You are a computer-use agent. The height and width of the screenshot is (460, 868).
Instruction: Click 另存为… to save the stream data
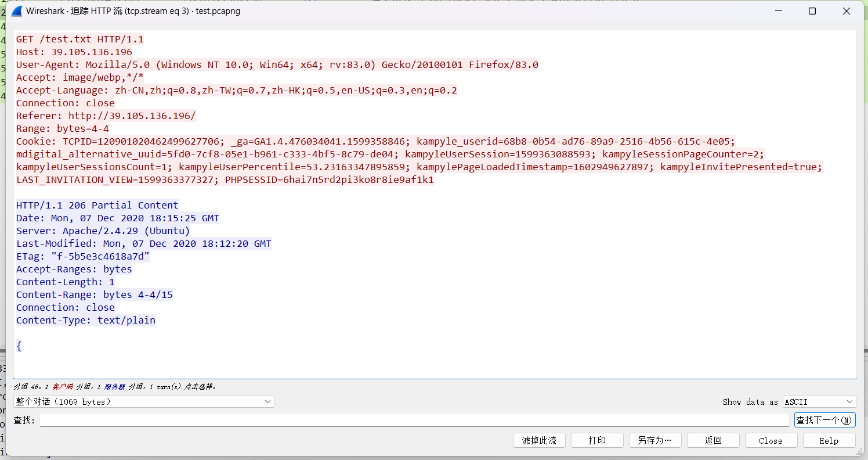655,440
